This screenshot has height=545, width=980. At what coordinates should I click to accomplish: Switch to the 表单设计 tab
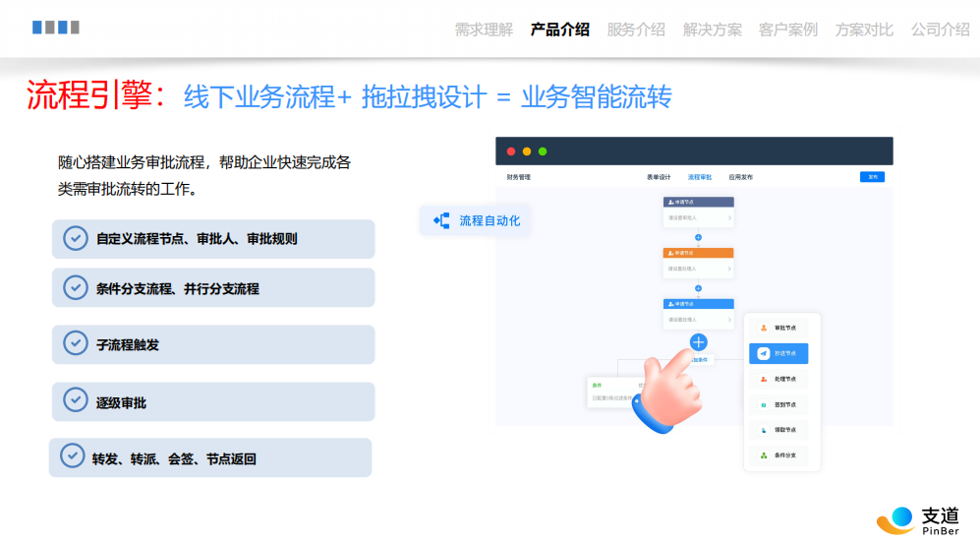tap(659, 177)
